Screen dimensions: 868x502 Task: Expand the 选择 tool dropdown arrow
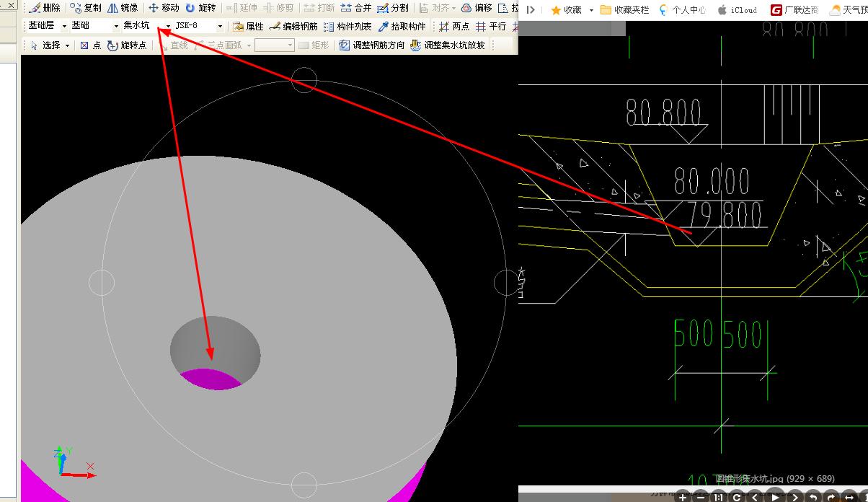click(x=68, y=45)
